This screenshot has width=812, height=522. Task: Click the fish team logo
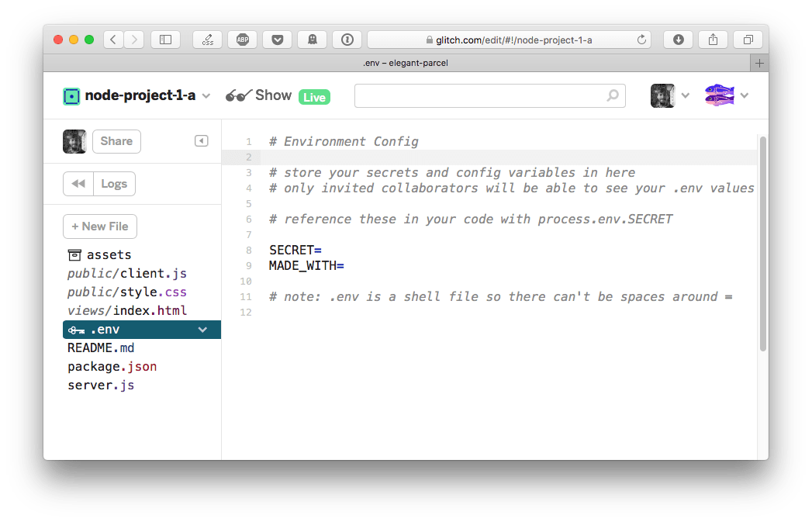719,95
